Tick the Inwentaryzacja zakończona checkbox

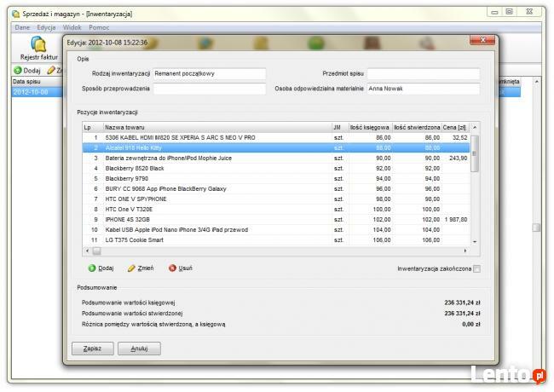[x=476, y=268]
